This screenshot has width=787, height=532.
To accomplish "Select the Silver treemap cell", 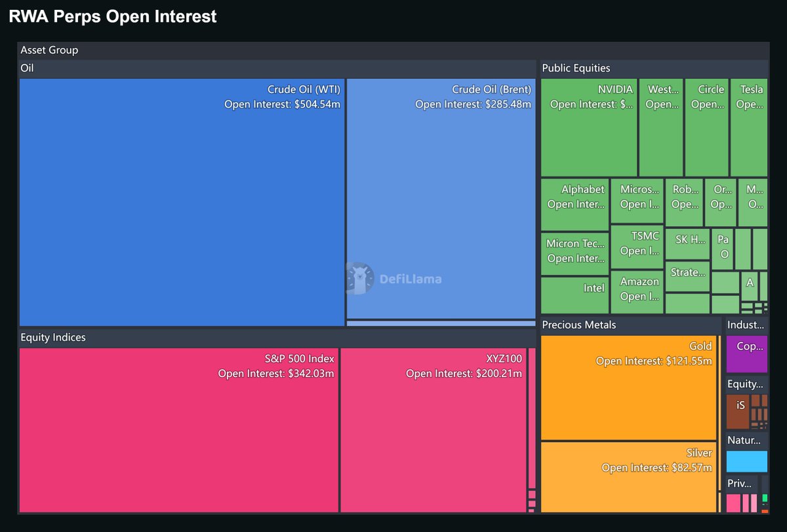I will (x=628, y=478).
